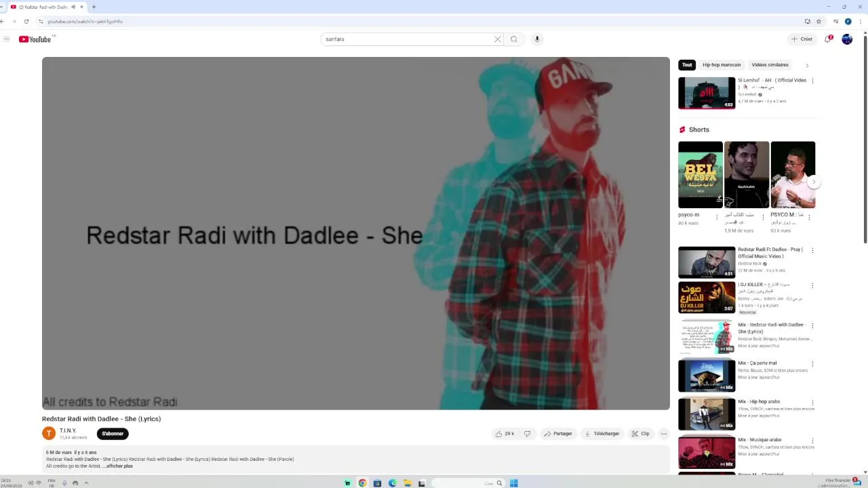This screenshot has height=488, width=868.
Task: Expand the description with ...afficher plus
Action: tap(118, 466)
